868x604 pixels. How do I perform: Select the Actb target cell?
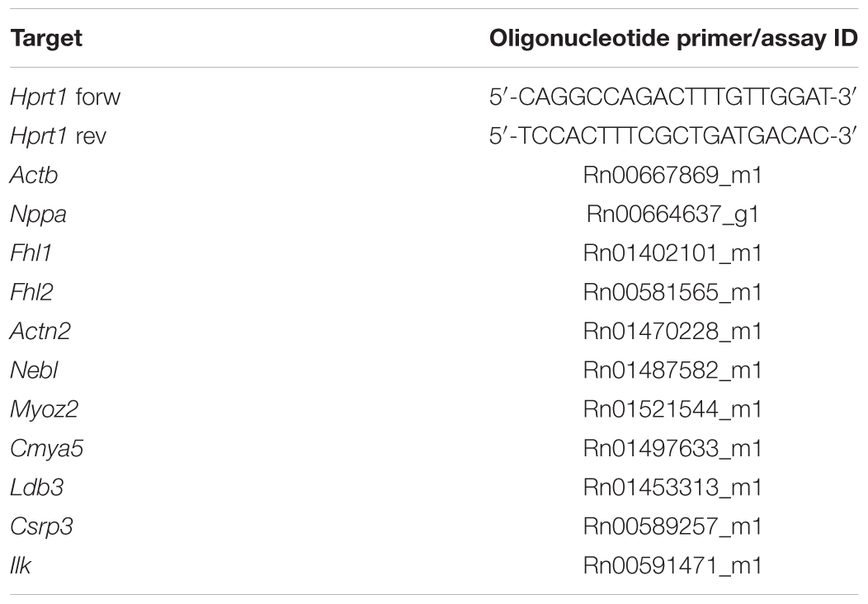[34, 175]
